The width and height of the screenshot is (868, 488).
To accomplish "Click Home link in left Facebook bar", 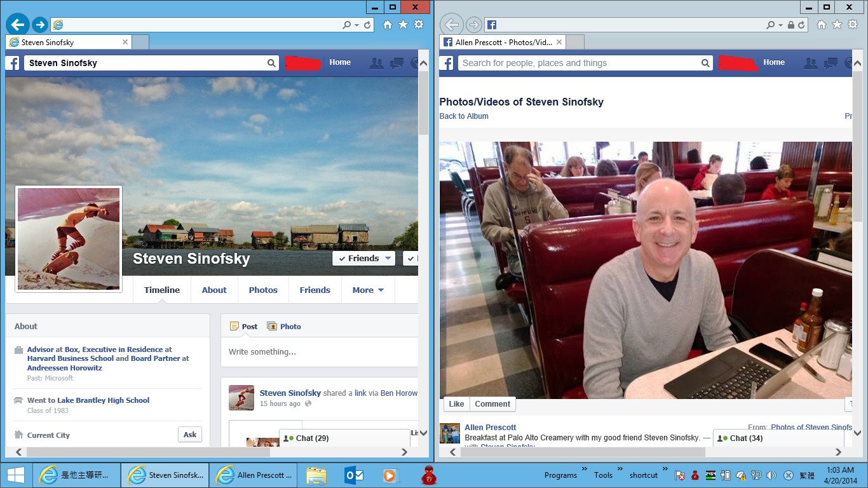I will (340, 62).
